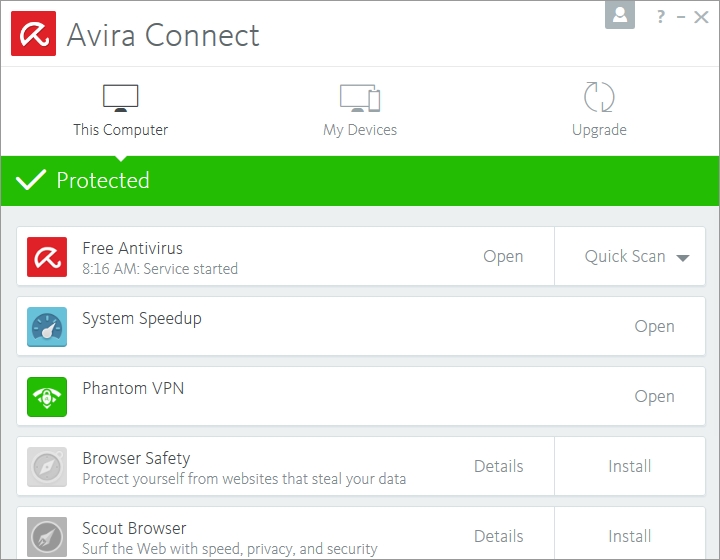Click the Phantom VPN green icon
This screenshot has height=560, width=720.
pos(47,397)
